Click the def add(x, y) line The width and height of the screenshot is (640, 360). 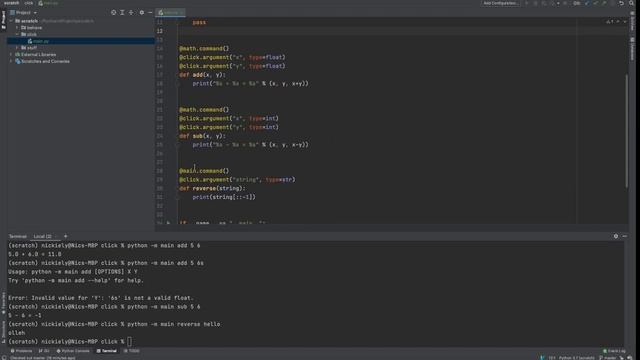point(202,75)
